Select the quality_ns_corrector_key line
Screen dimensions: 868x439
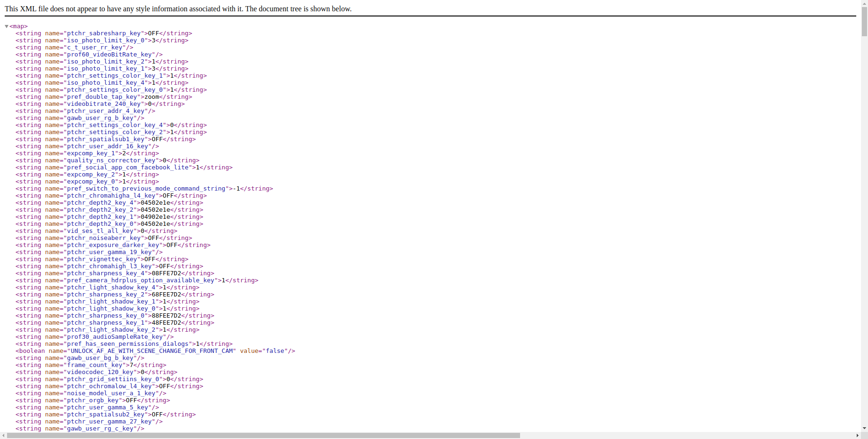click(107, 160)
